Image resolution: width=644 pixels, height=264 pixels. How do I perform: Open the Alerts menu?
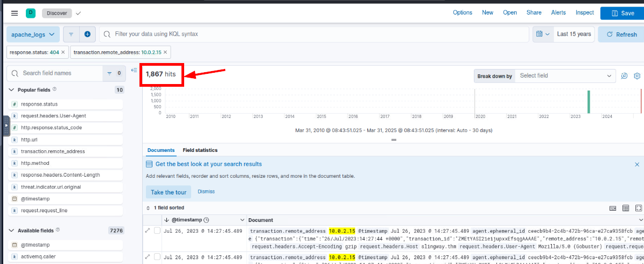pyautogui.click(x=558, y=13)
